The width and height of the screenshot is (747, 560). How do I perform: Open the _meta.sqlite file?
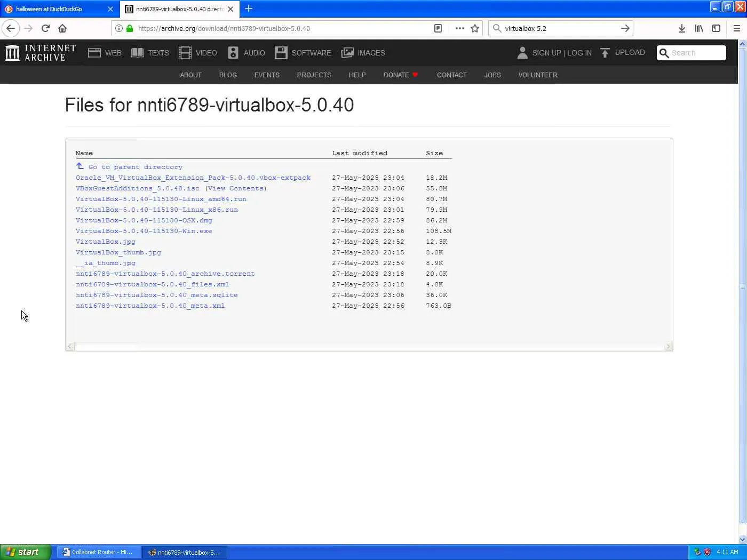click(157, 295)
